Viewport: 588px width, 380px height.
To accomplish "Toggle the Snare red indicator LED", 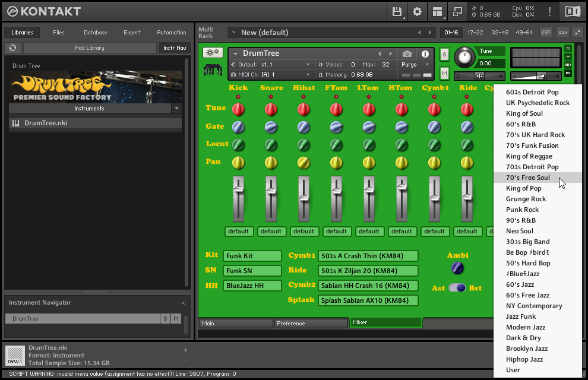I will pyautogui.click(x=271, y=97).
